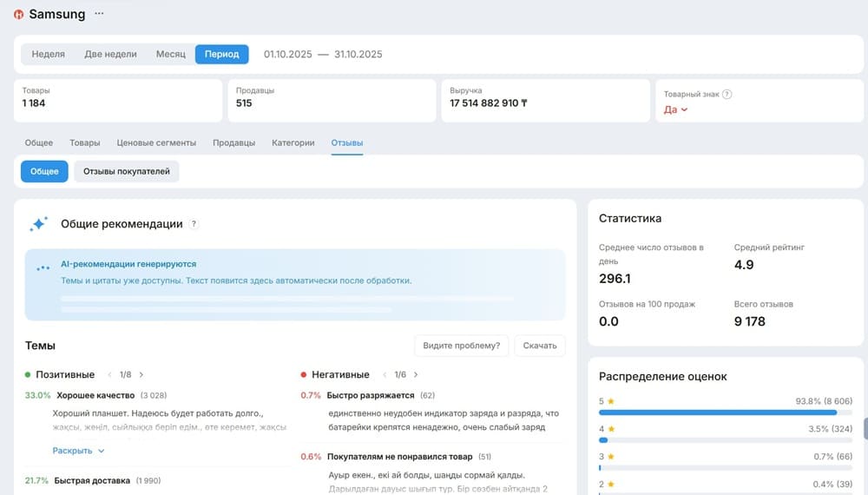Click the star icon in the 3 rating row
Image resolution: width=868 pixels, height=495 pixels.
611,457
